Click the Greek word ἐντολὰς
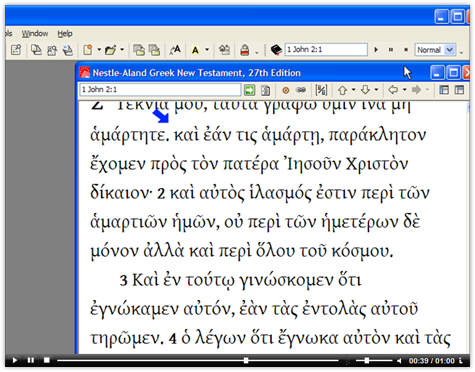This screenshot has height=372, width=475. [334, 309]
